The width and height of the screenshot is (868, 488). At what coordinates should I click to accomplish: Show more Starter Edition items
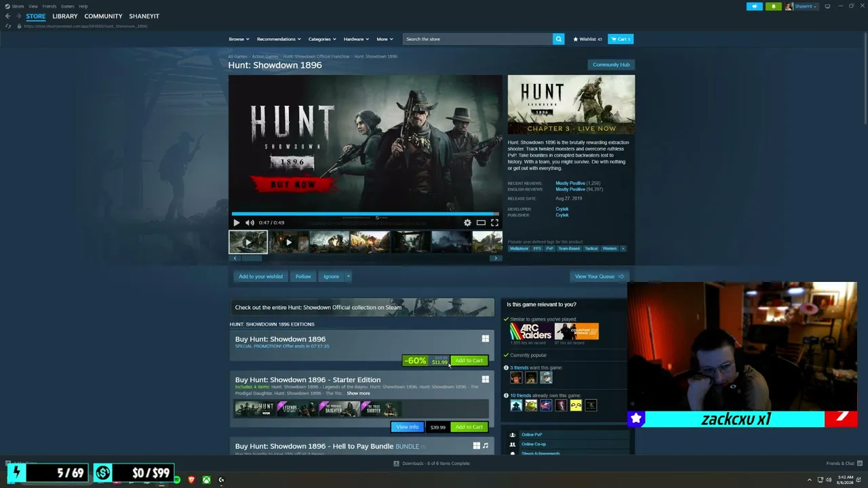pyautogui.click(x=358, y=394)
